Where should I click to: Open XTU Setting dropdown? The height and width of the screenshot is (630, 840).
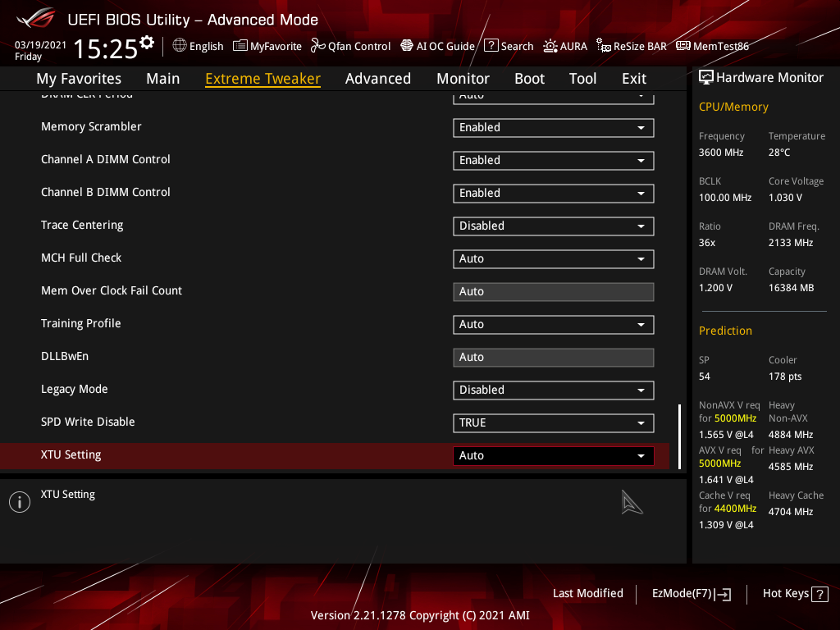pyautogui.click(x=554, y=455)
